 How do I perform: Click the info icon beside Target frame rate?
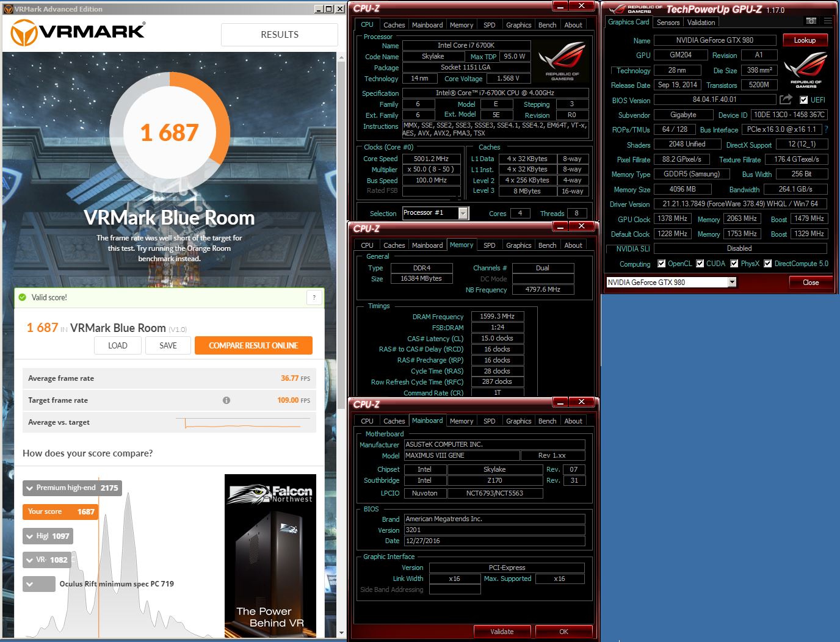pos(226,400)
